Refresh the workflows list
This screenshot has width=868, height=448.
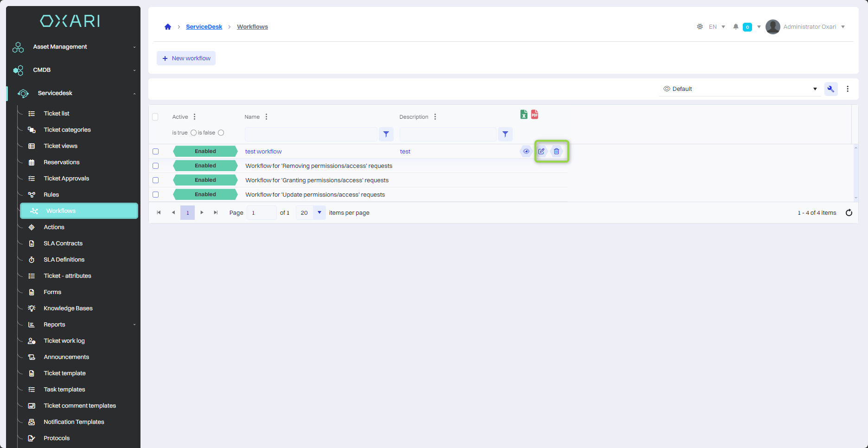[849, 213]
